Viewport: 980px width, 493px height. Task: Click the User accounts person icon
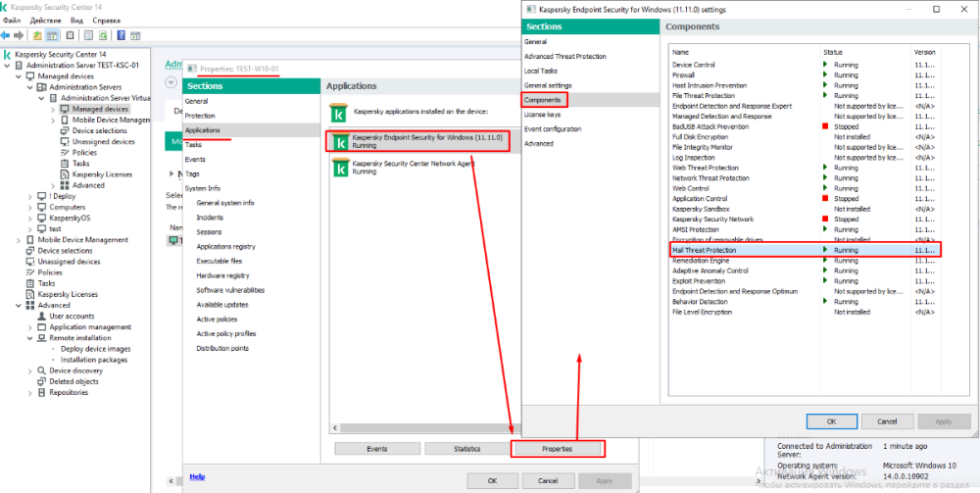tap(42, 317)
